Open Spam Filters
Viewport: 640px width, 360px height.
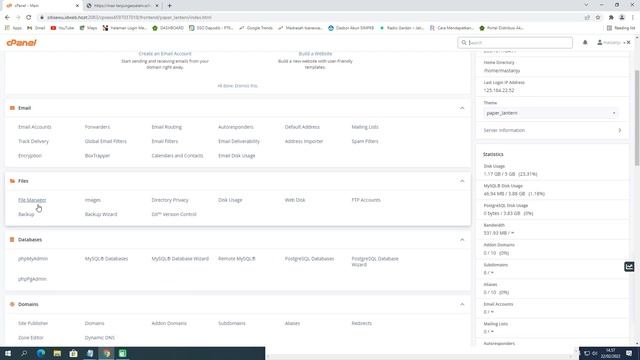pyautogui.click(x=365, y=141)
